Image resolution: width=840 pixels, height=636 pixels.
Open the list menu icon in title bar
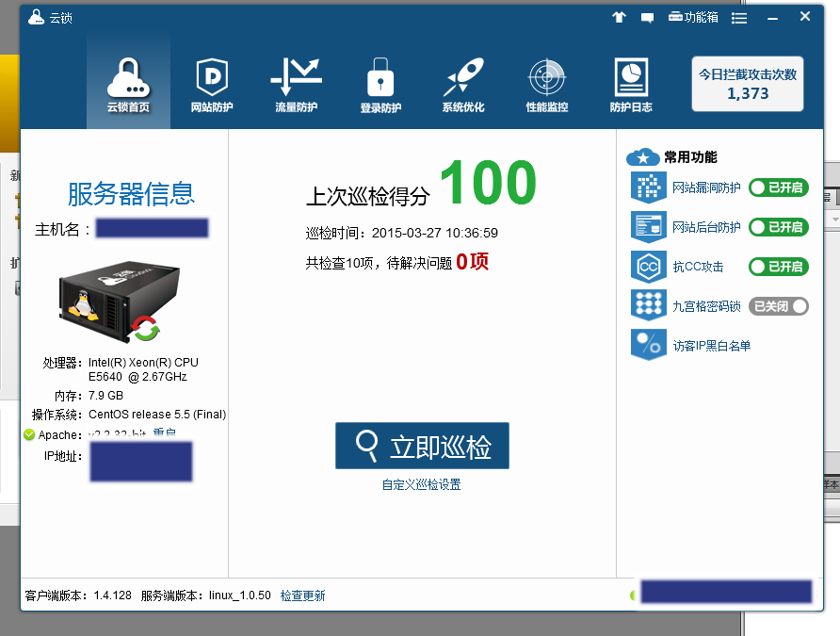(739, 18)
